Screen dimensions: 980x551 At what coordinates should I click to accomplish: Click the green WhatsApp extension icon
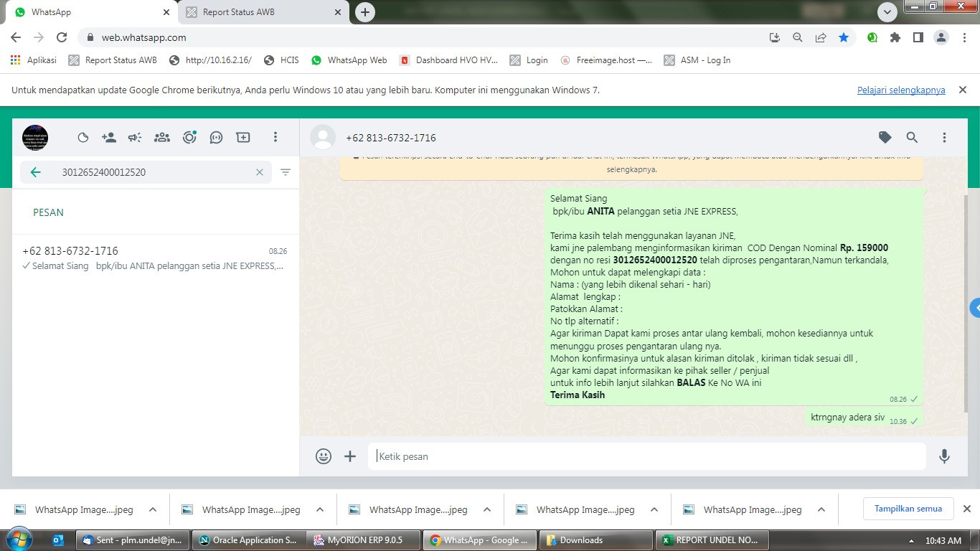(872, 37)
